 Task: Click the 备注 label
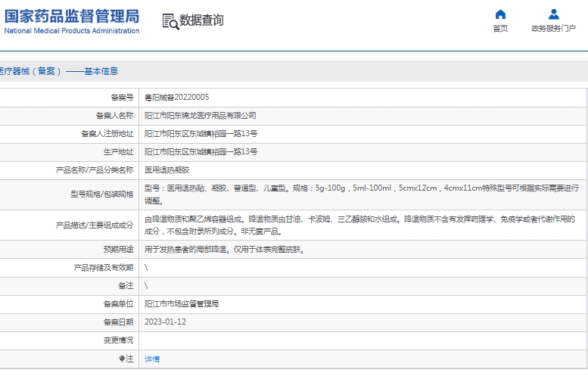click(x=126, y=286)
